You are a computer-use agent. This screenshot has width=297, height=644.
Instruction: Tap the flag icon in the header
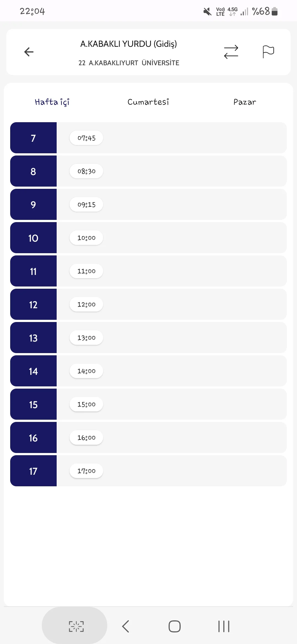click(268, 52)
